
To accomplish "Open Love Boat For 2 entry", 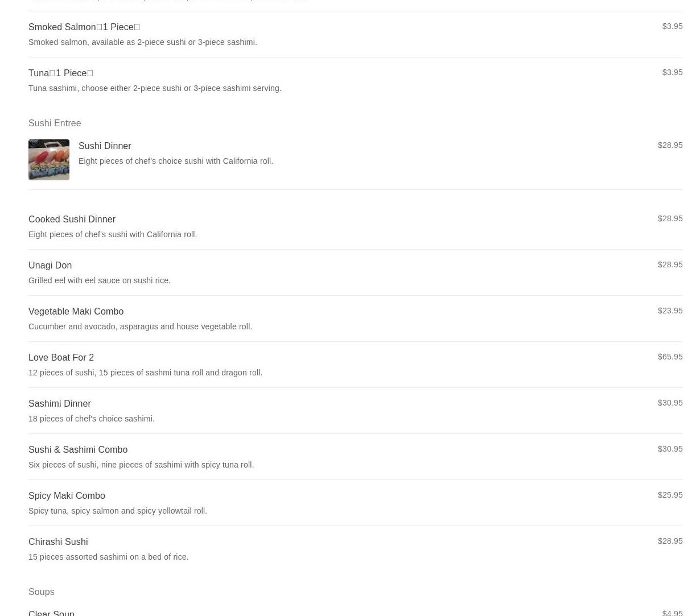I will [355, 365].
